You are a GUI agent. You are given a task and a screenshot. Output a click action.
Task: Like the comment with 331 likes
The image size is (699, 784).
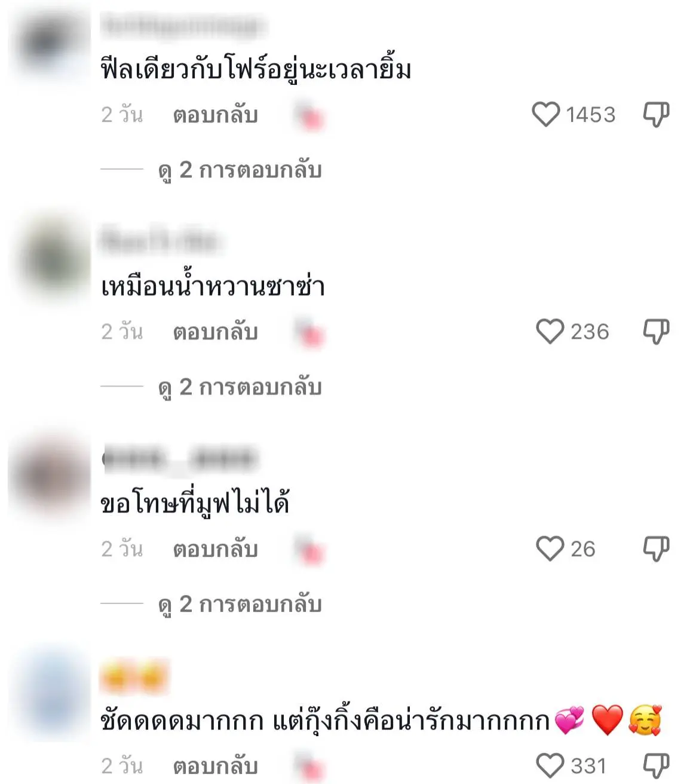(x=550, y=765)
